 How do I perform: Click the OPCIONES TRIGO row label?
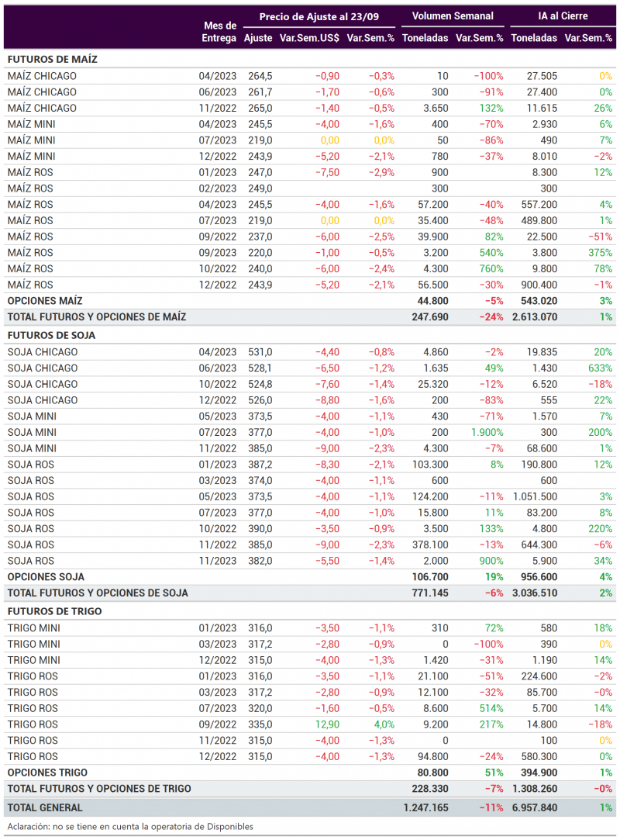tap(47, 773)
